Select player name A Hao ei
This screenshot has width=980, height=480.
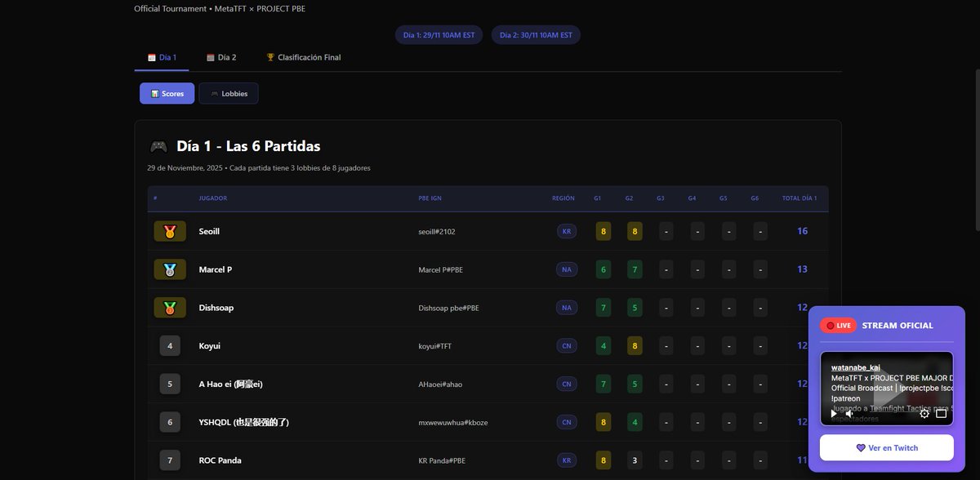[230, 384]
